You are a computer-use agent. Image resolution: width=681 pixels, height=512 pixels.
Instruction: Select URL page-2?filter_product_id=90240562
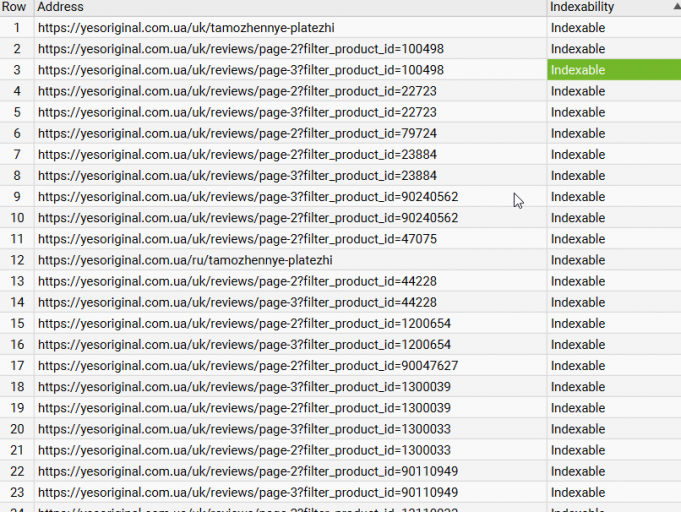coord(248,218)
